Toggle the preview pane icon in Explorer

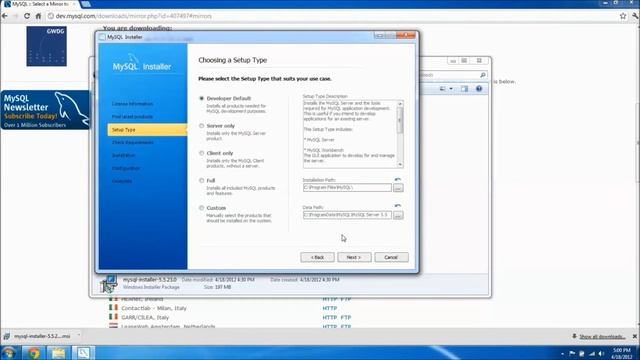(464, 89)
